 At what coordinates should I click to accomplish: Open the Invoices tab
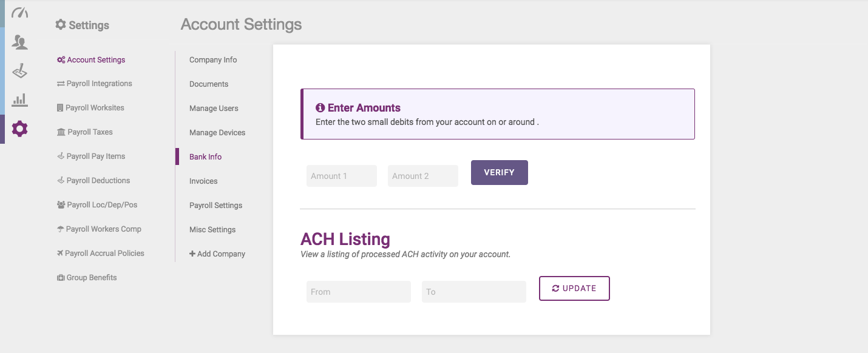[203, 181]
